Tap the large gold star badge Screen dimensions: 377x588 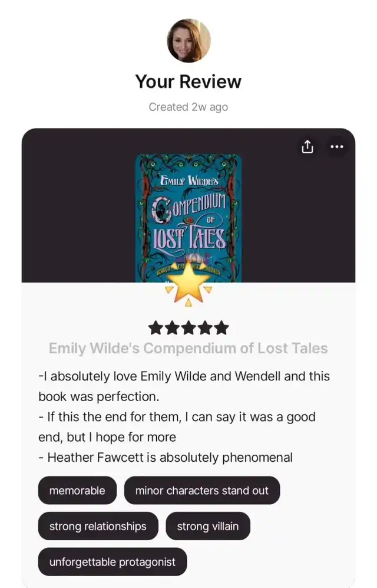pos(188,285)
